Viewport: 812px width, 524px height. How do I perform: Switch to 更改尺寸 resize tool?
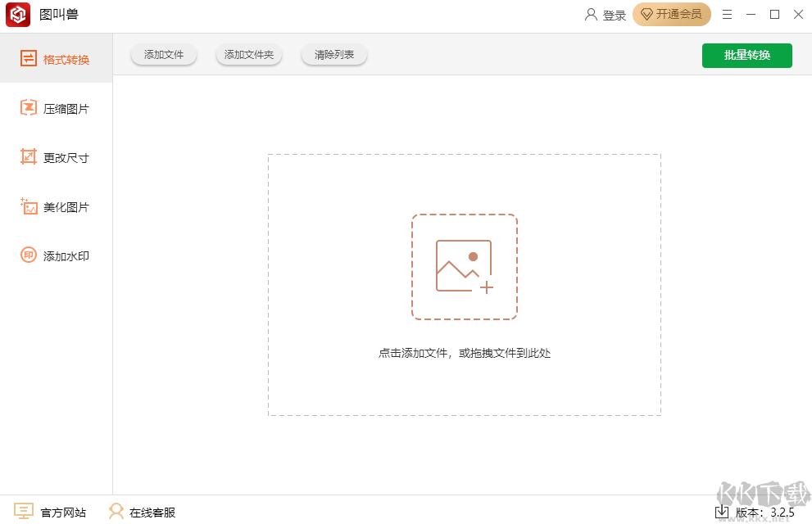click(x=56, y=157)
